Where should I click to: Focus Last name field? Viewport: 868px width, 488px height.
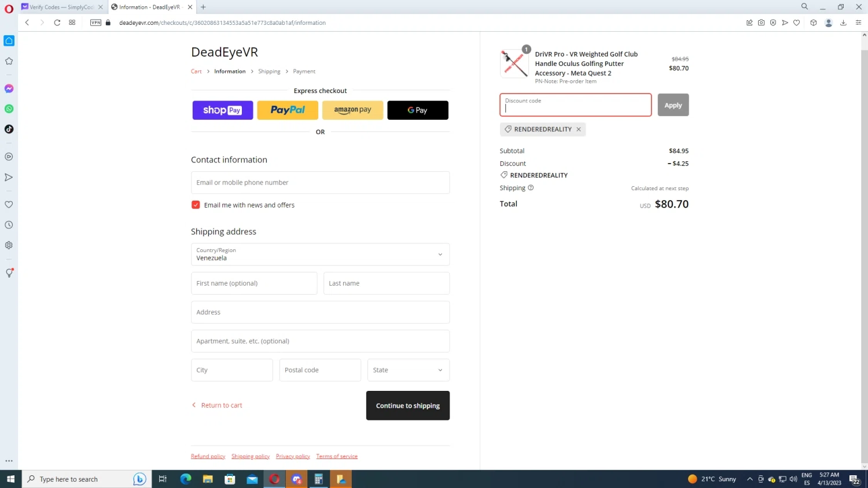coord(387,283)
